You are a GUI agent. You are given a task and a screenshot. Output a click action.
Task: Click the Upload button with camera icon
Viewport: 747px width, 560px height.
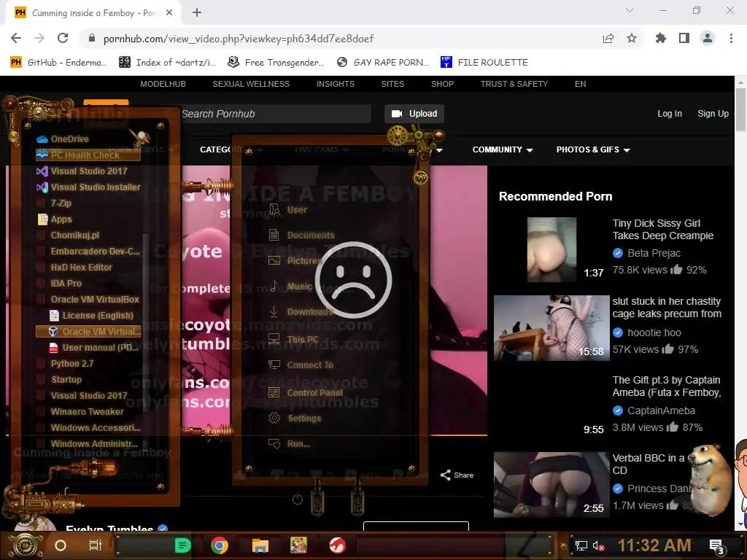(x=414, y=113)
